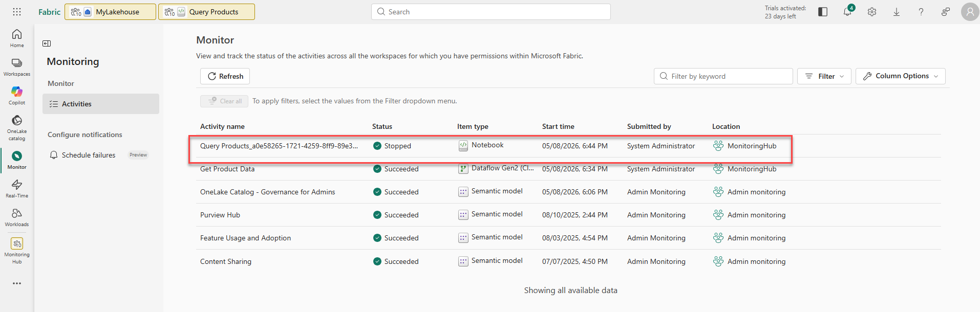Click the top Search box
The width and height of the screenshot is (980, 312).
pyautogui.click(x=491, y=12)
